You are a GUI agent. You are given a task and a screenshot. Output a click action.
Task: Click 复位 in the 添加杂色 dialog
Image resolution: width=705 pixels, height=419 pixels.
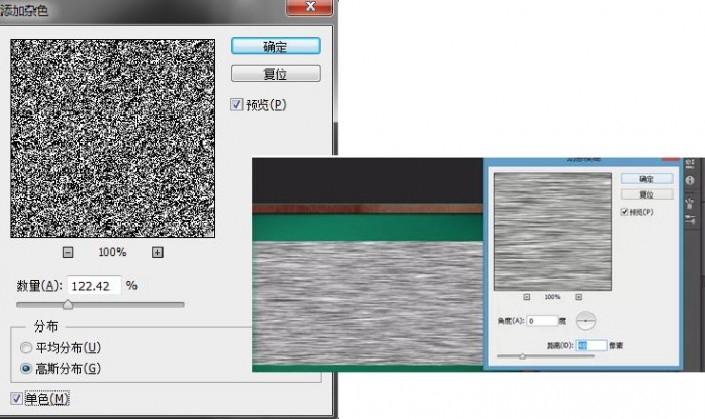(x=276, y=74)
